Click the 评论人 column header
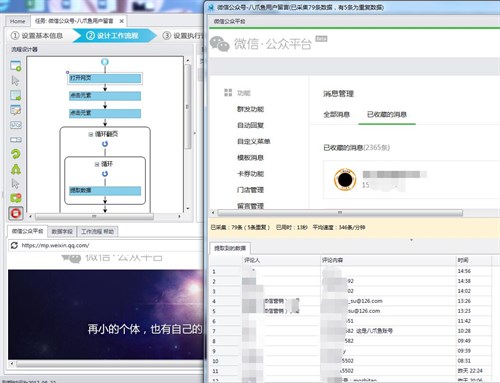 pos(280,260)
